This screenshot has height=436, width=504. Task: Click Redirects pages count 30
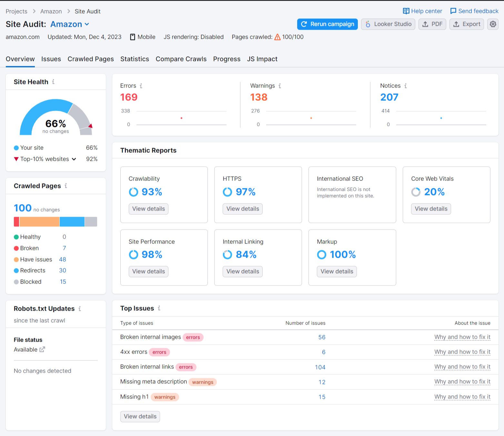tap(63, 270)
